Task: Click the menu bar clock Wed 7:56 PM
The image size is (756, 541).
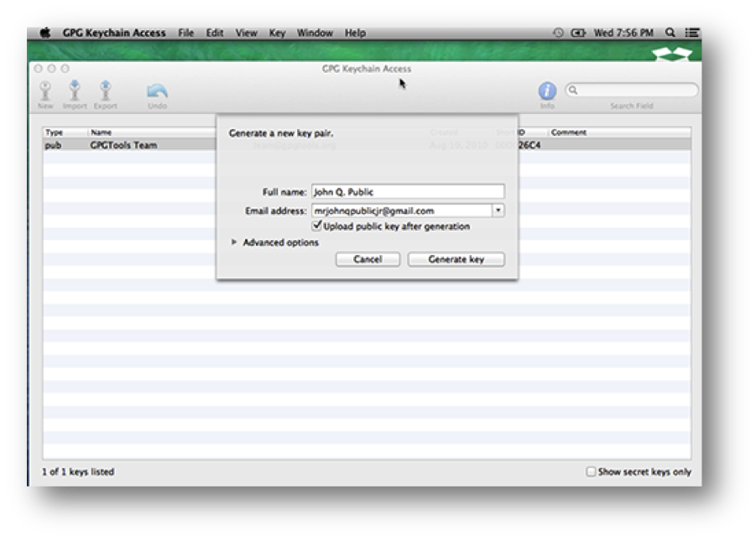Action: (623, 33)
